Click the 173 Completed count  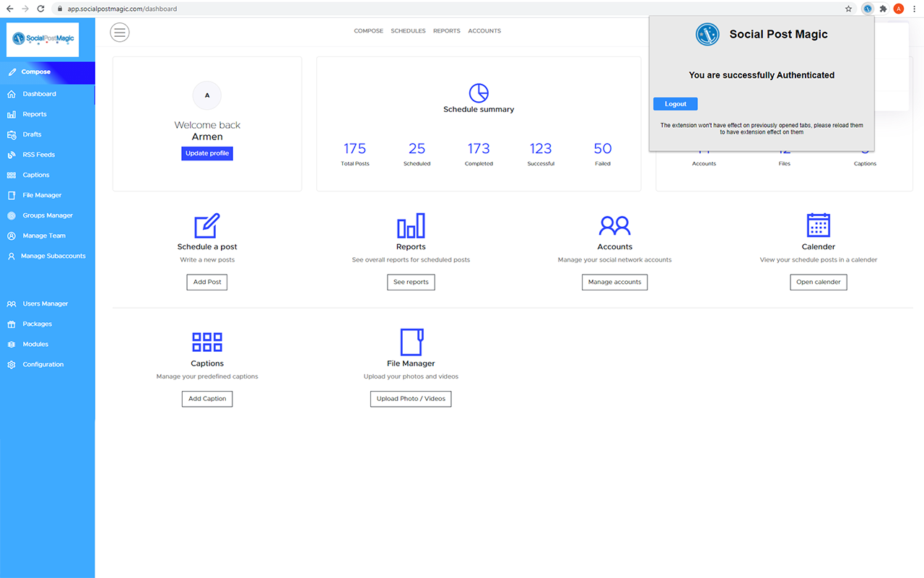click(x=479, y=148)
